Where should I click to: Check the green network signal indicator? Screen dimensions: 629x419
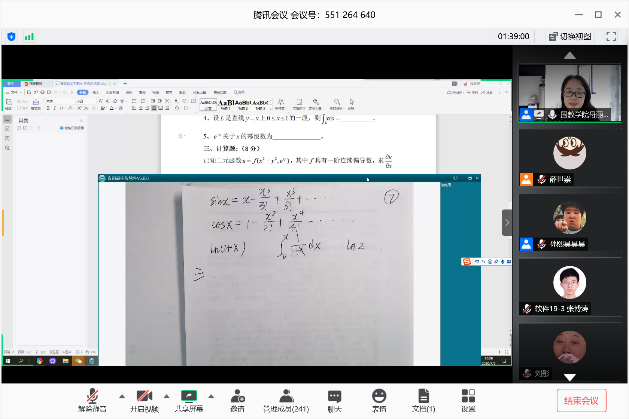(x=29, y=36)
